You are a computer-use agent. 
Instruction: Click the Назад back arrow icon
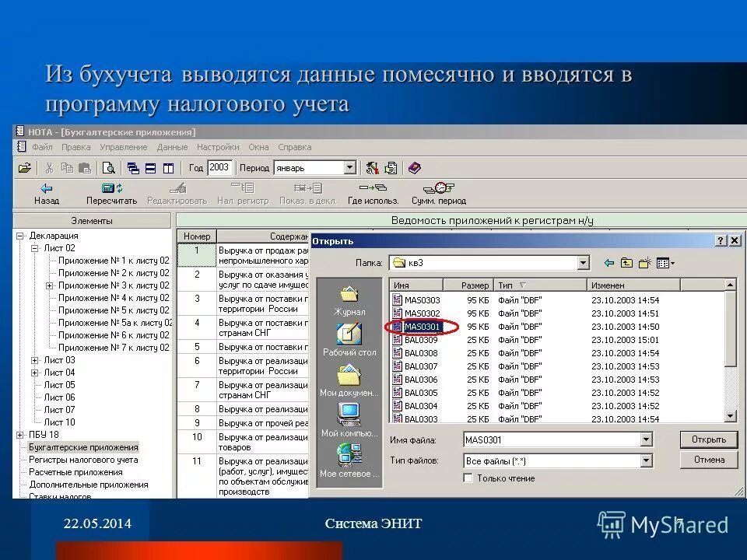point(47,187)
